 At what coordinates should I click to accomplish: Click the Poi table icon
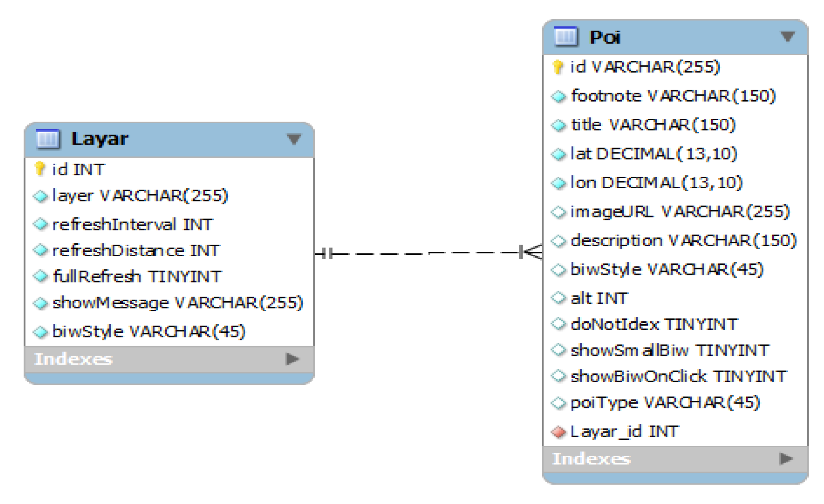click(x=566, y=37)
